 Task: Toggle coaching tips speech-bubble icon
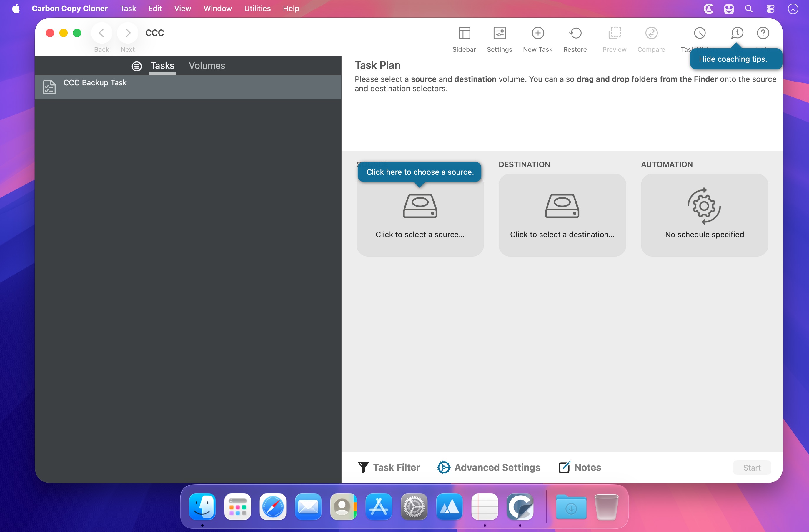(x=737, y=33)
